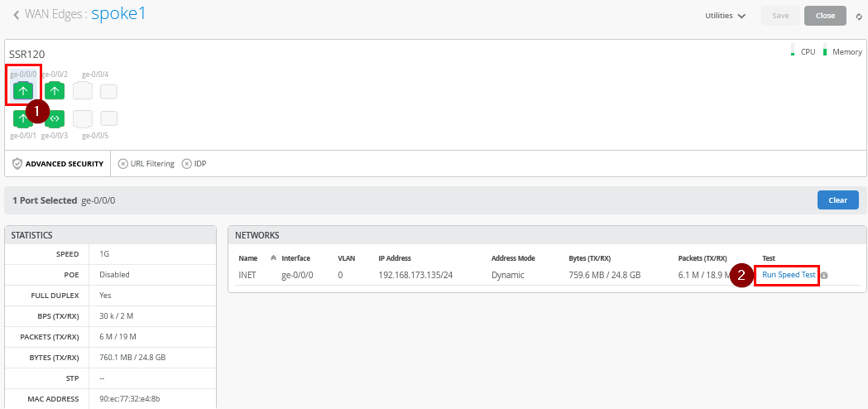The image size is (868, 409).
Task: Click the Advanced Security shield icon
Action: coord(17,163)
